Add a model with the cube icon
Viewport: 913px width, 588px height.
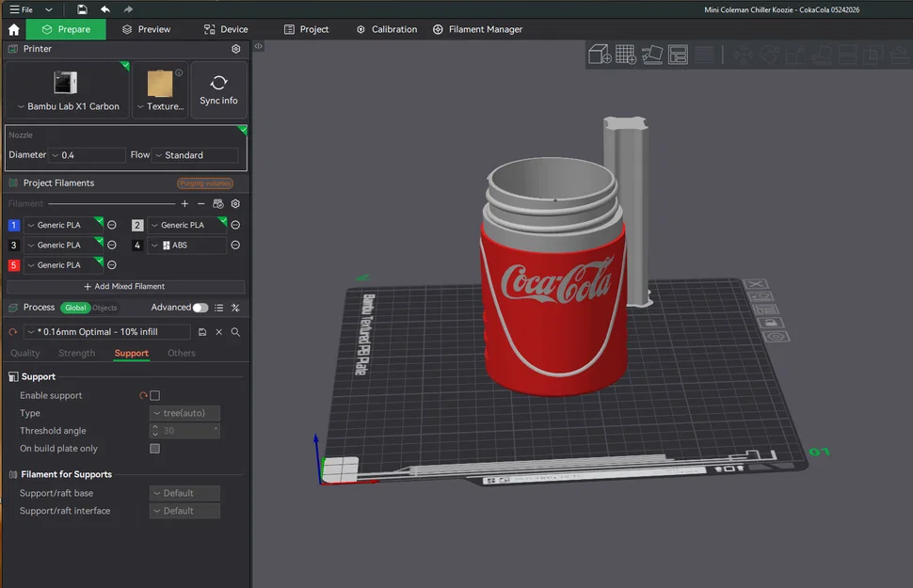[600, 55]
